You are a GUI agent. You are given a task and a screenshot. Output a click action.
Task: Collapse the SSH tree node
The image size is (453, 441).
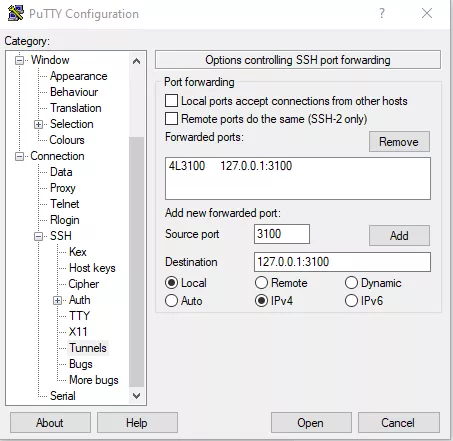[39, 236]
